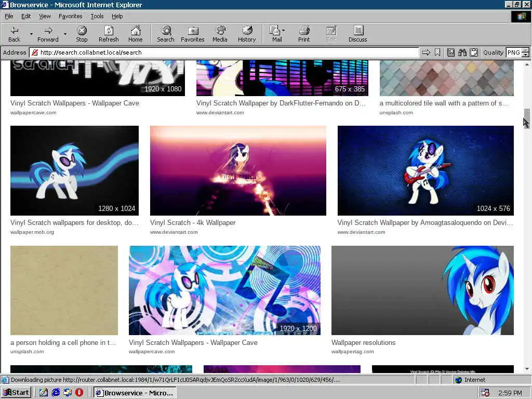Open the 1920 x 1200 music note thumbnail
The width and height of the screenshot is (532, 399).
[x=224, y=290]
